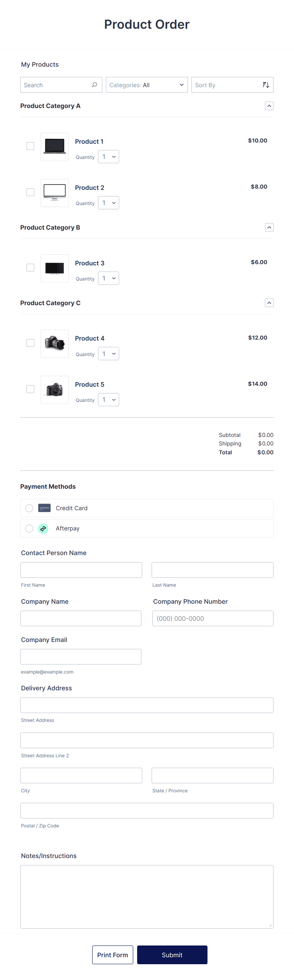
Task: Click the Print Form button
Action: coord(112,955)
